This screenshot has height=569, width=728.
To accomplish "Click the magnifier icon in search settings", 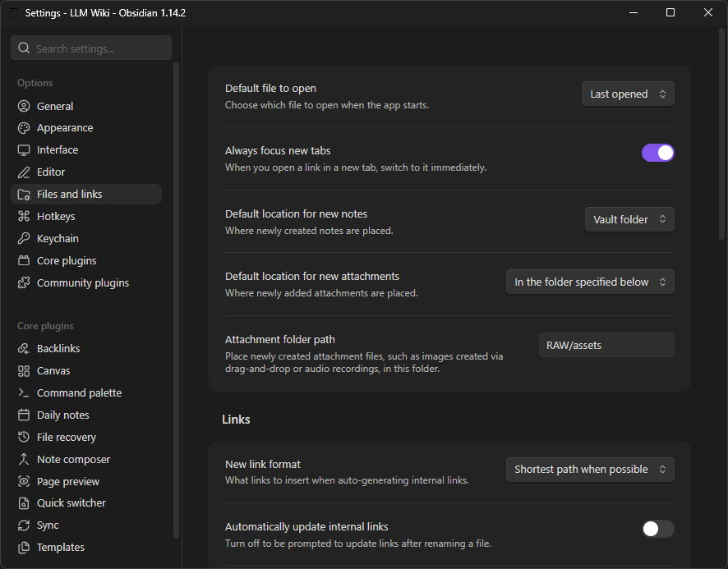I will coord(24,48).
